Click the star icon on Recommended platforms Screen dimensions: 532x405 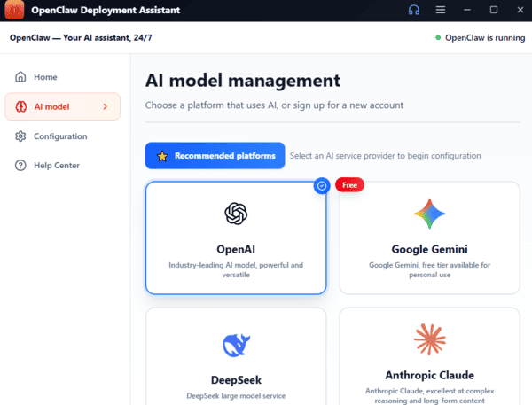pos(162,156)
